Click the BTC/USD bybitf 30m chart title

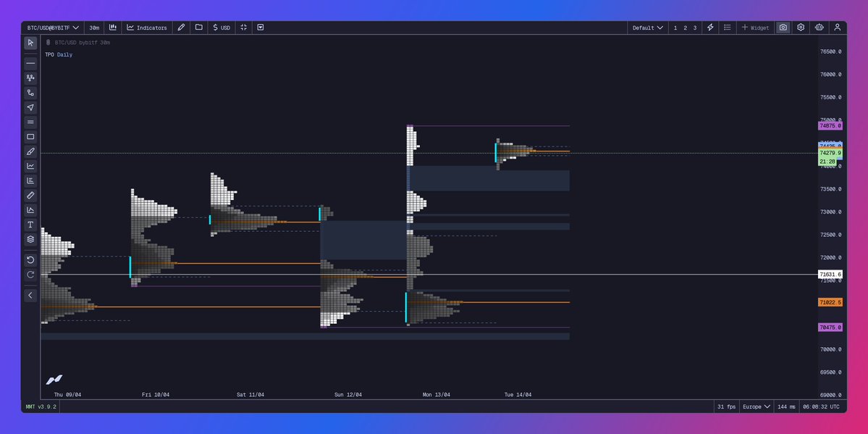[x=82, y=43]
